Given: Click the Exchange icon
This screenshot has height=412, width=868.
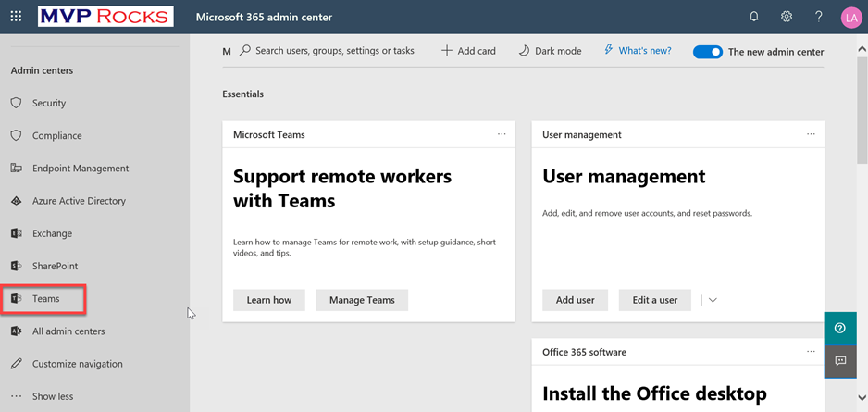Looking at the screenshot, I should pos(16,233).
